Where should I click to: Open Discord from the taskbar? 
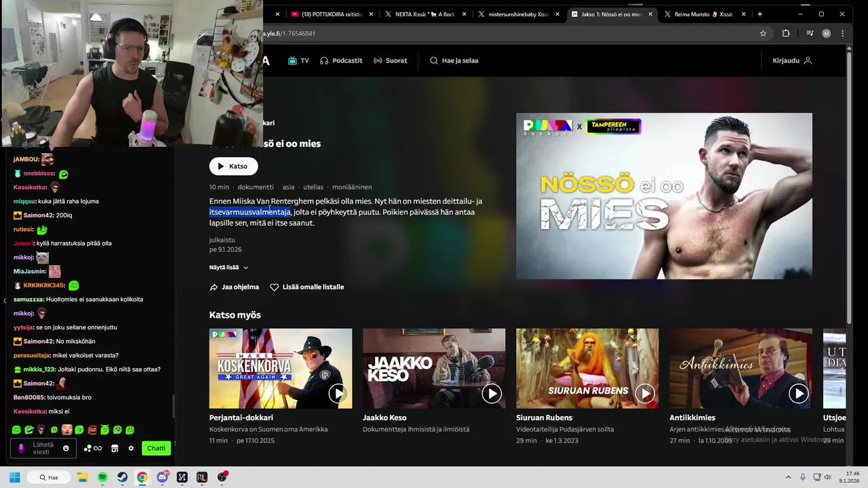coord(162,477)
